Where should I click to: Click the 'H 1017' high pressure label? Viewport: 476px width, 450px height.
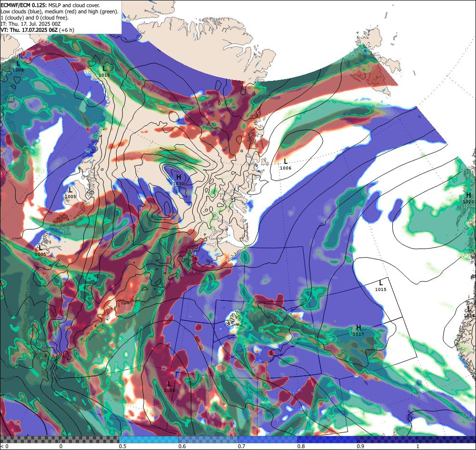click(x=358, y=330)
